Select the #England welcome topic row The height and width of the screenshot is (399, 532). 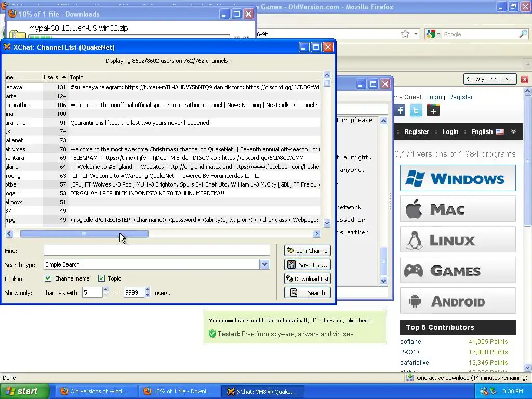click(163, 167)
